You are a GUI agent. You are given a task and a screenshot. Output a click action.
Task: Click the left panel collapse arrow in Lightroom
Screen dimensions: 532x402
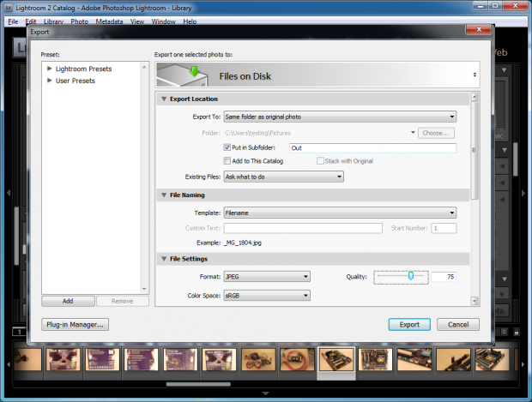9,193
